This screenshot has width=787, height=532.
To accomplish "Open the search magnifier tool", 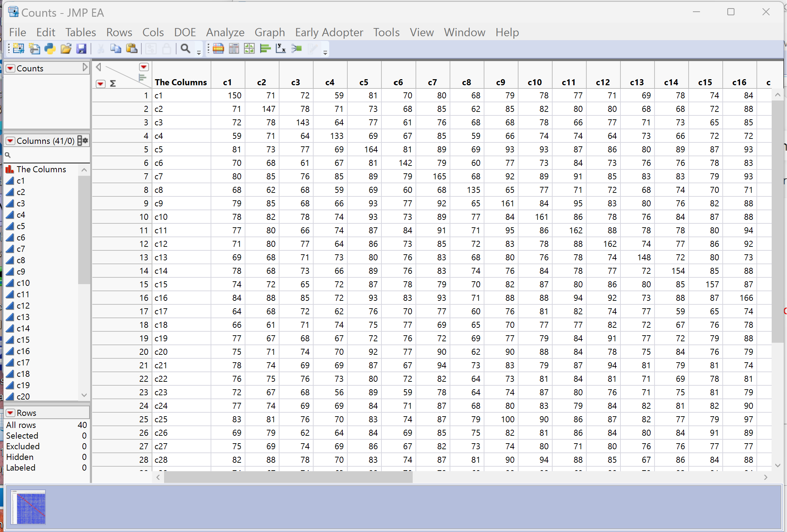I will [185, 48].
